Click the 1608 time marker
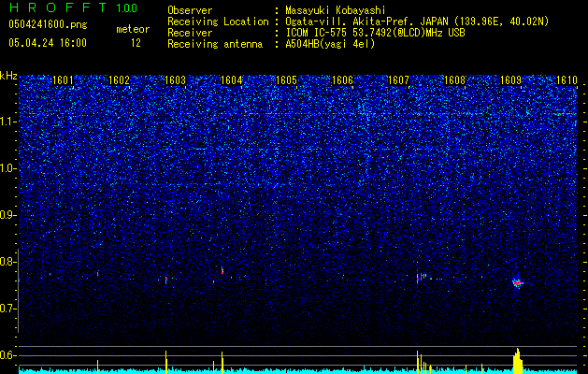Screen dimensions: 588x374 454,80
